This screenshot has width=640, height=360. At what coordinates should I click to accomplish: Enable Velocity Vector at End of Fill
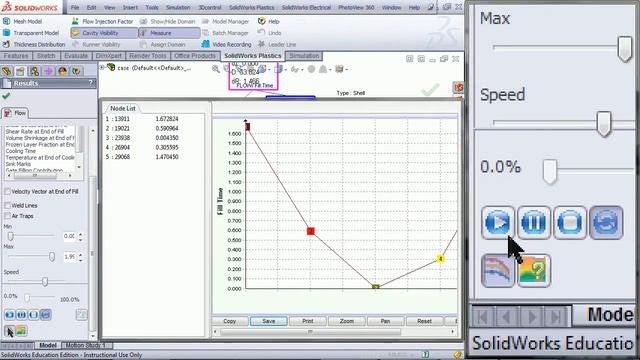pos(7,191)
